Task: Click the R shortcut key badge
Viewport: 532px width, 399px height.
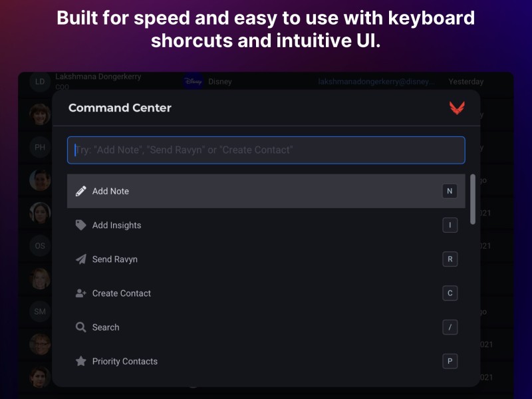Action: point(450,259)
